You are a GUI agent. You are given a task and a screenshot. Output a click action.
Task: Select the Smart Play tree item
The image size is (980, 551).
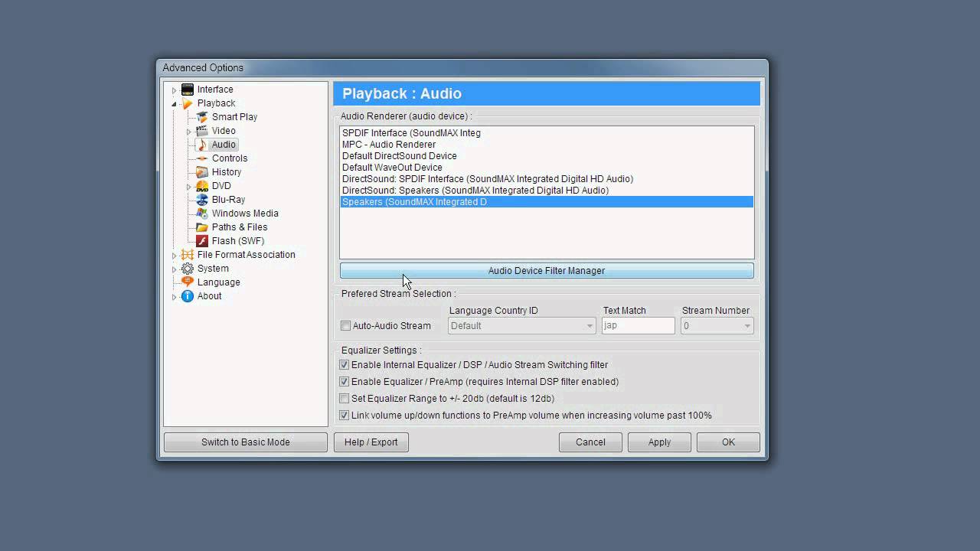(x=234, y=117)
